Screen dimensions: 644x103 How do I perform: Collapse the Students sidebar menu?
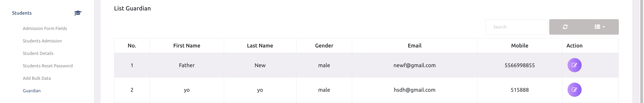tap(22, 13)
